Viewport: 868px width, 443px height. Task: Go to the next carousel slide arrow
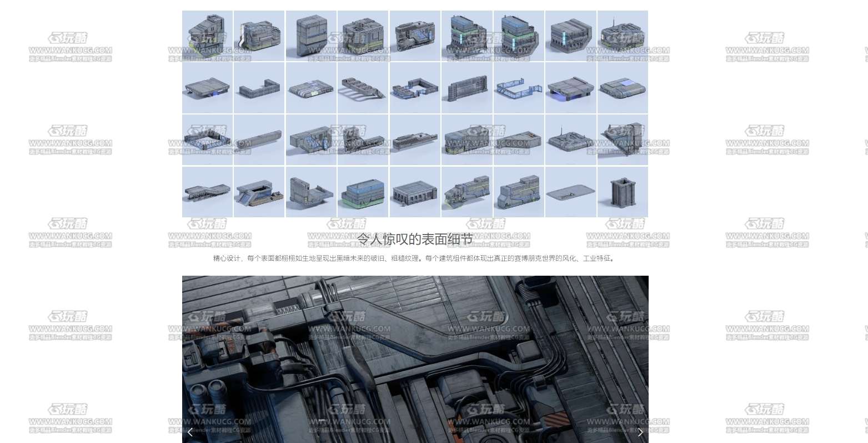coord(640,432)
